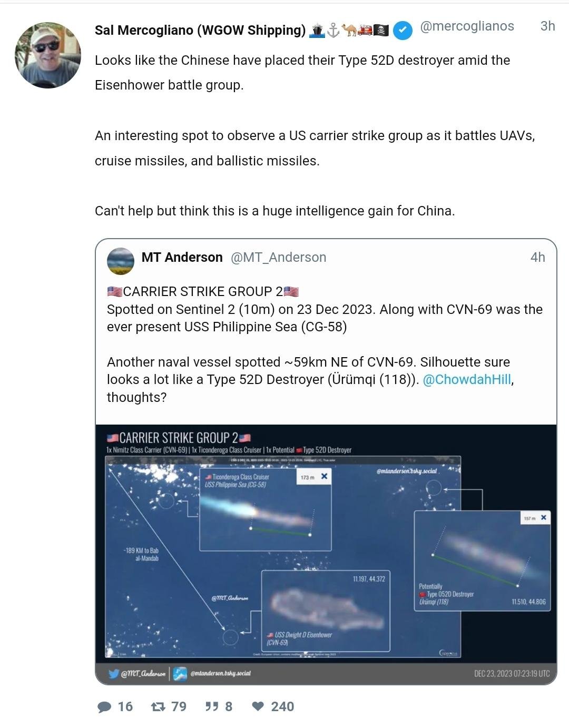This screenshot has width=569, height=728.
Task: Click Sal Mercogliano display name
Action: (x=200, y=30)
